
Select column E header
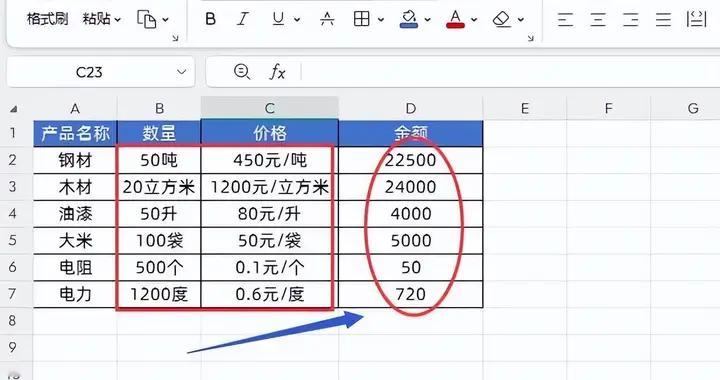tap(525, 108)
